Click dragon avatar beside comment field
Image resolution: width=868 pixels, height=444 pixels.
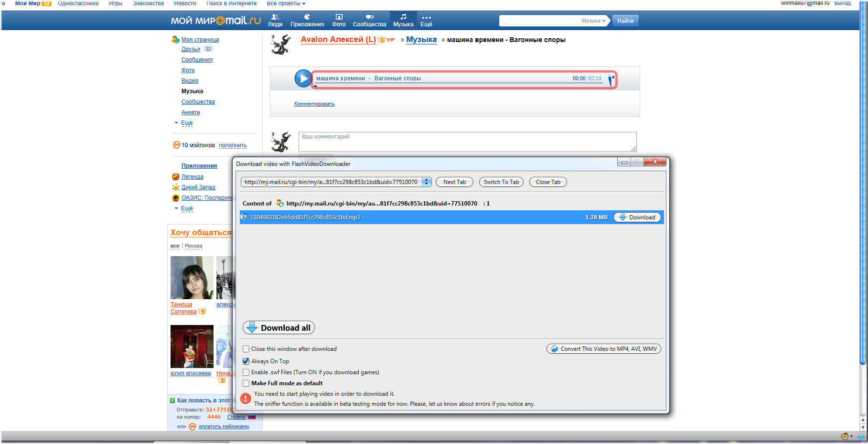coord(280,142)
